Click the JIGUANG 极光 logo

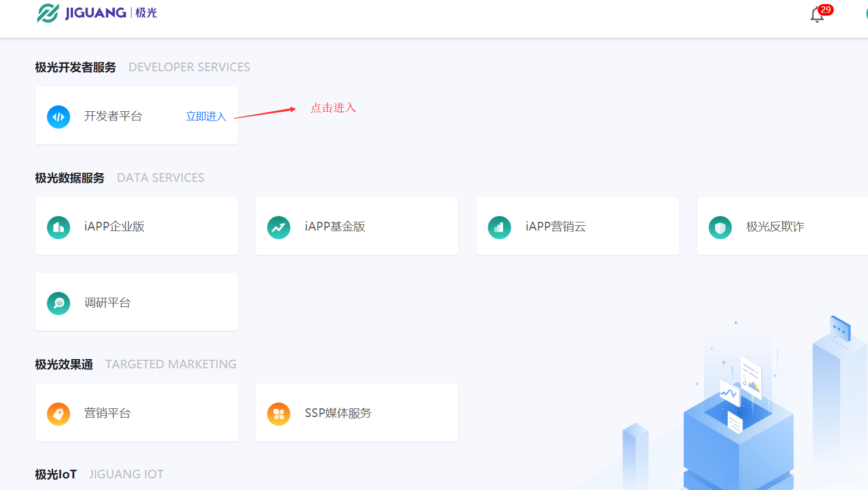coord(96,13)
